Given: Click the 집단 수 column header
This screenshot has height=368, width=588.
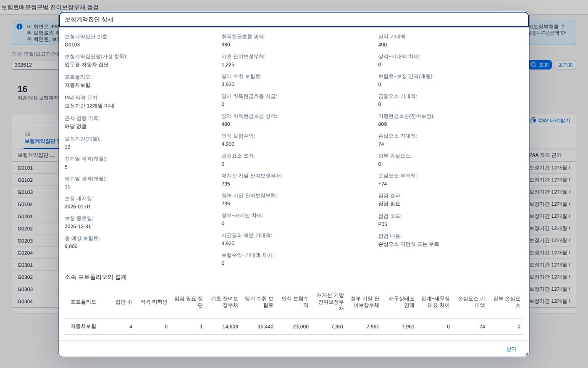Looking at the screenshot, I should tap(124, 302).
